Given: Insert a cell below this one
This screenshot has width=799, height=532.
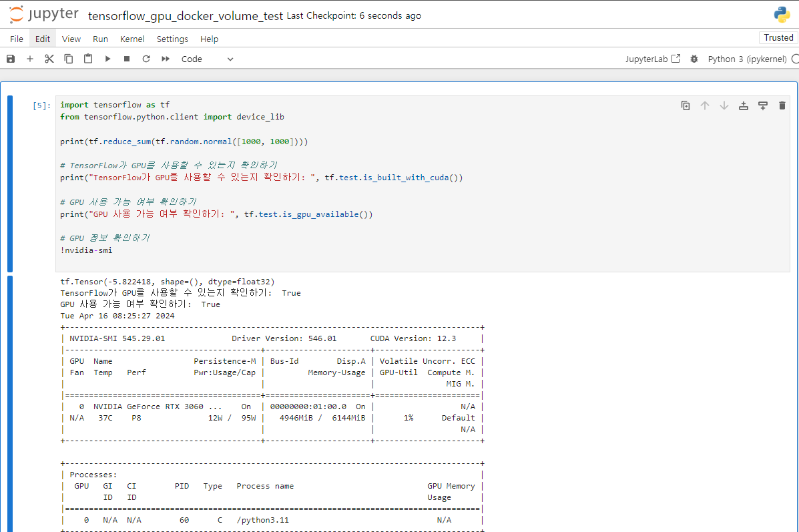Looking at the screenshot, I should 763,105.
